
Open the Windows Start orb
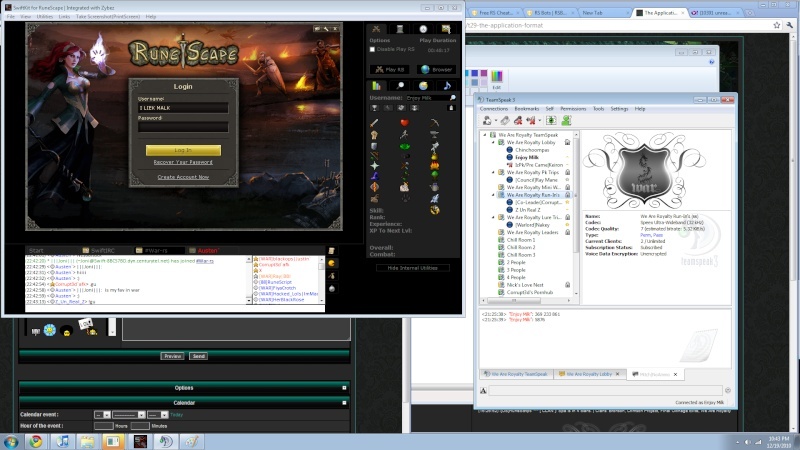(x=10, y=441)
